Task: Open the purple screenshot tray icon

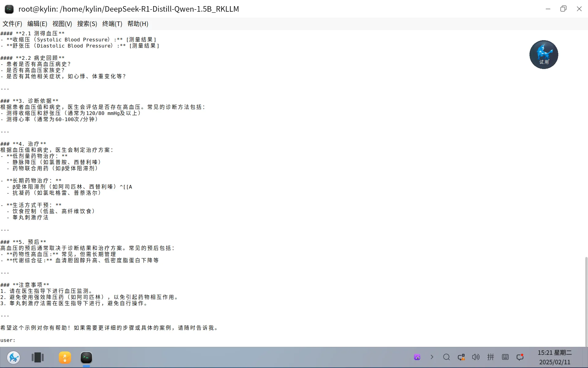Action: tap(417, 357)
